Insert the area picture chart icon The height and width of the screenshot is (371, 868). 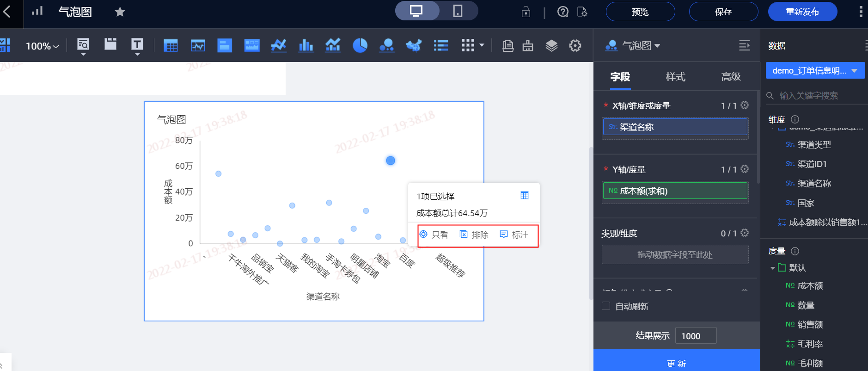click(252, 45)
